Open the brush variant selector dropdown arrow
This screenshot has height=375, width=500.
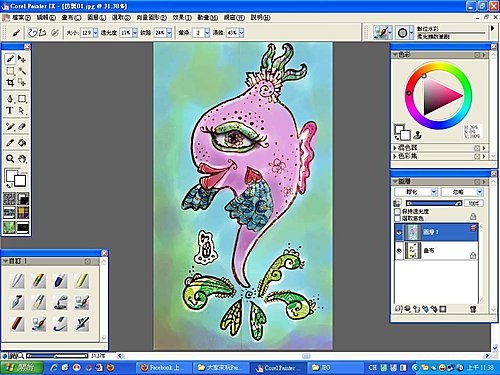[412, 33]
